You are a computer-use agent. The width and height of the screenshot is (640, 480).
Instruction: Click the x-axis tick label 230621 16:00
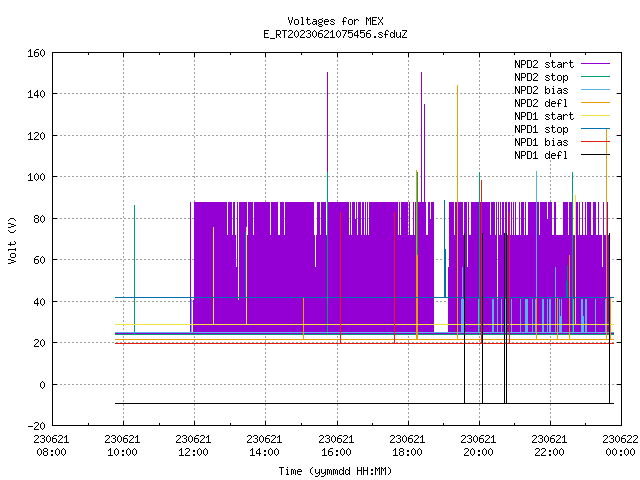(336, 446)
